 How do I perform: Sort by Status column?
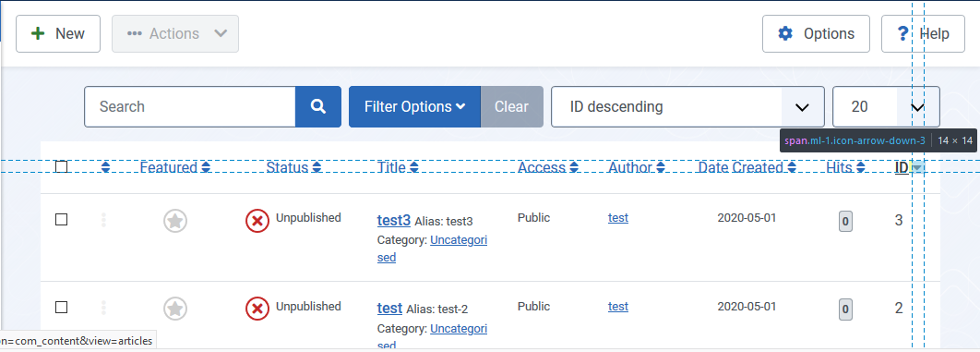click(293, 167)
